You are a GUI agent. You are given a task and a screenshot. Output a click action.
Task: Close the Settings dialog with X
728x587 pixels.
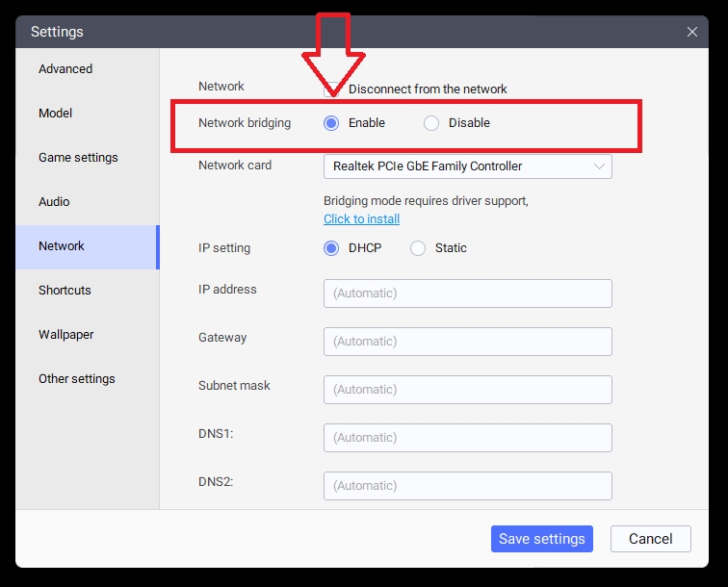[x=691, y=32]
